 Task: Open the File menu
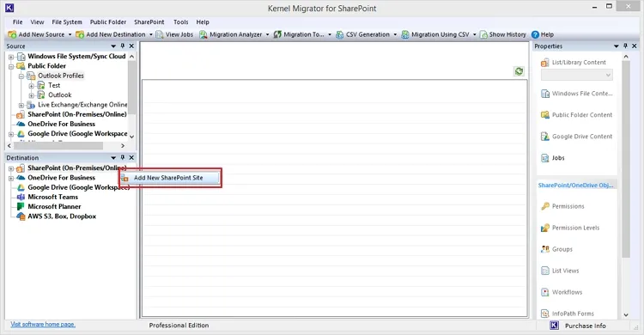(18, 21)
